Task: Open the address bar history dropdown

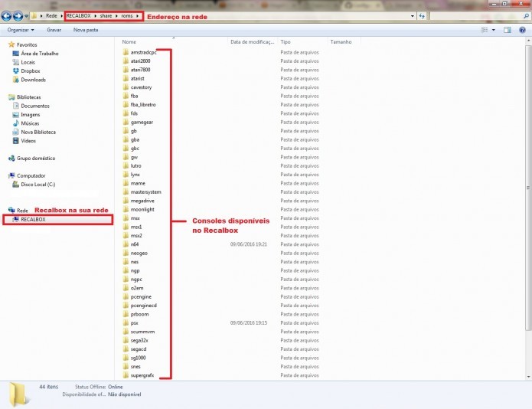Action: [413, 16]
